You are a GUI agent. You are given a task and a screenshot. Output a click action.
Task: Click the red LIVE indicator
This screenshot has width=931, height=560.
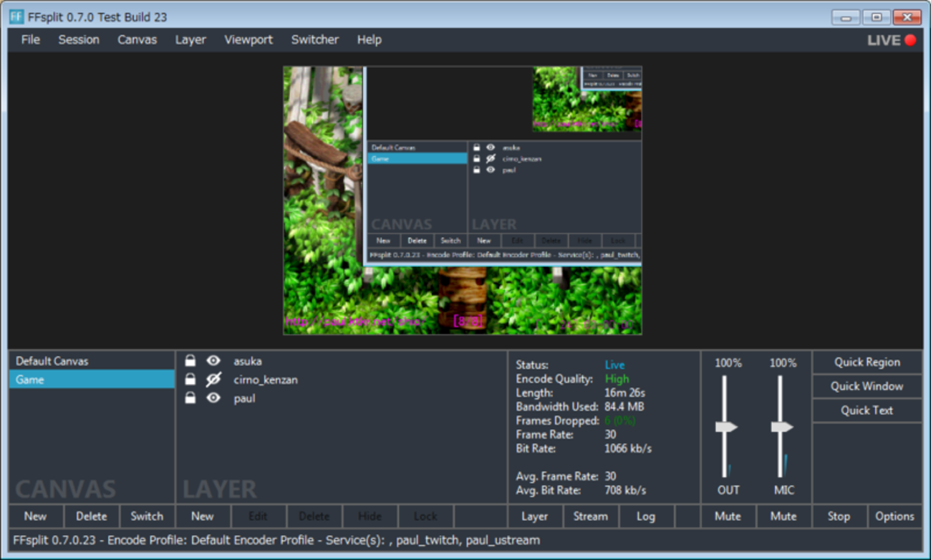coord(910,40)
